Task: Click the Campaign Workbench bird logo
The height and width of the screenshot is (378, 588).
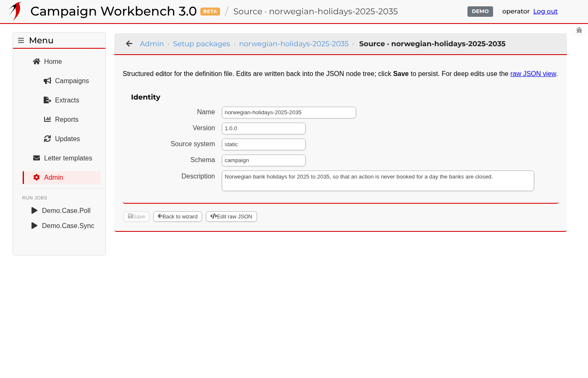Action: point(15,11)
